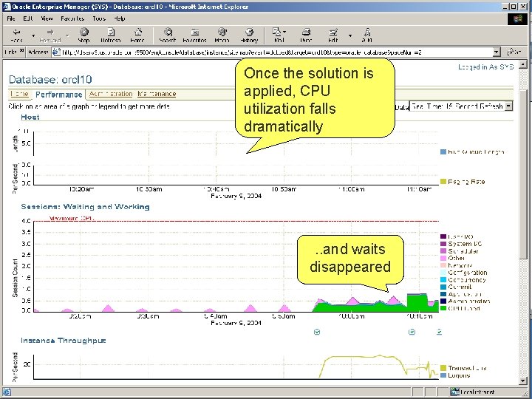Click the Internet Explorer page icon in the address bar
Screen dimensions: 532x399
pyautogui.click(x=57, y=52)
